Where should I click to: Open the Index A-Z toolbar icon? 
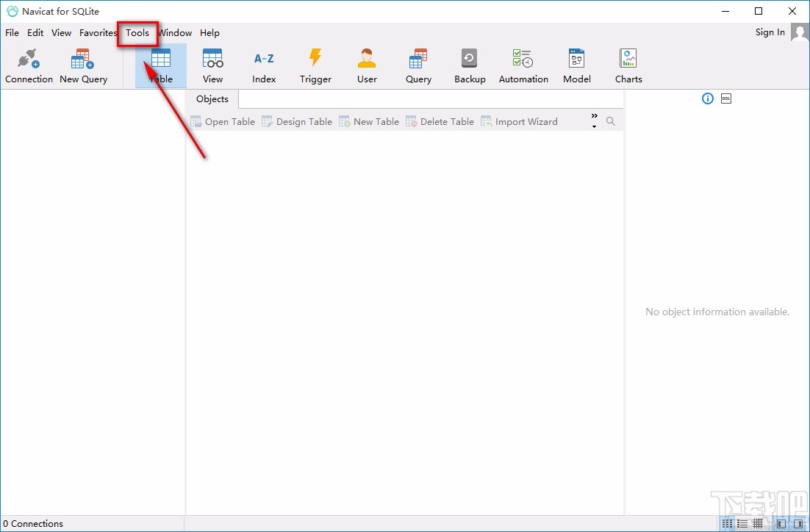pos(264,58)
